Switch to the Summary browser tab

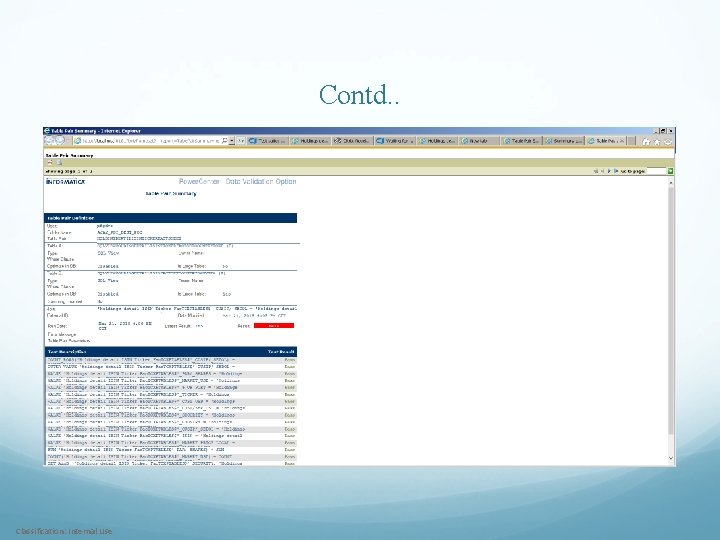563,141
